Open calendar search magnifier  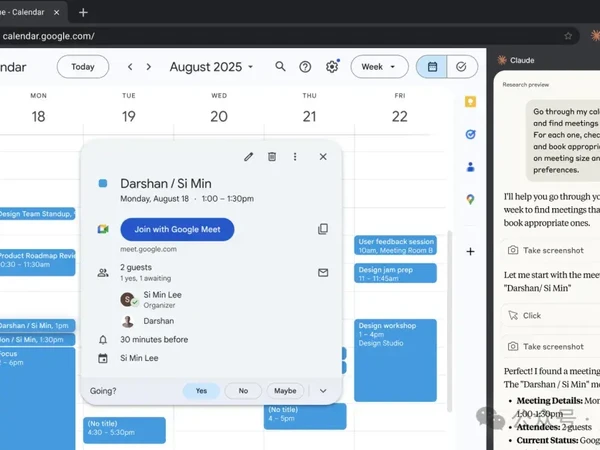click(x=280, y=67)
